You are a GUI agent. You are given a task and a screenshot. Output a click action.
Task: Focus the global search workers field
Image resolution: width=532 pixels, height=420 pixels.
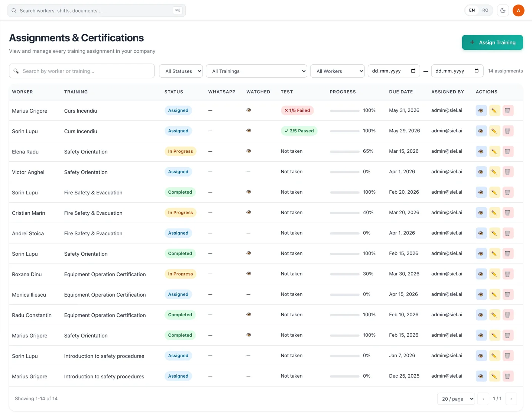(x=97, y=10)
